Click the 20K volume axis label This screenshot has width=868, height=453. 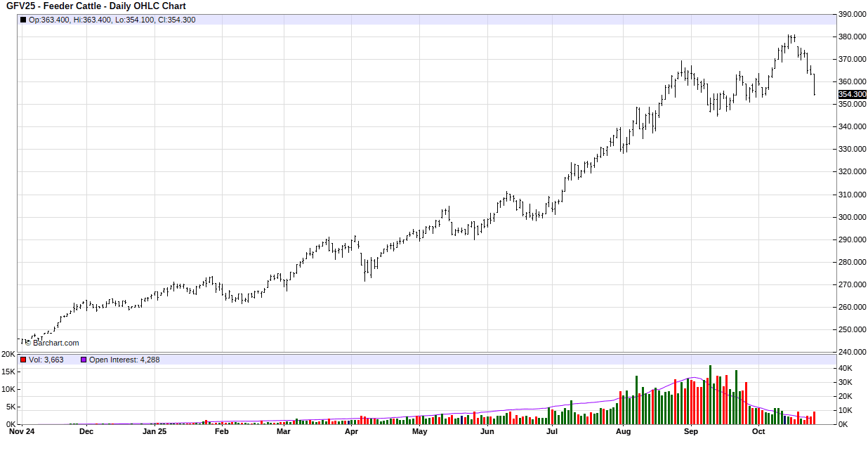[x=8, y=355]
